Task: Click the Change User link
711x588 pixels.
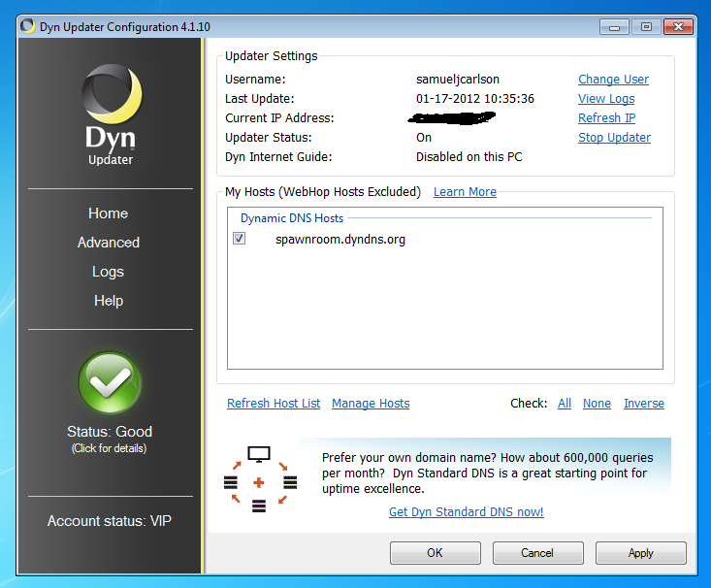Action: click(613, 79)
